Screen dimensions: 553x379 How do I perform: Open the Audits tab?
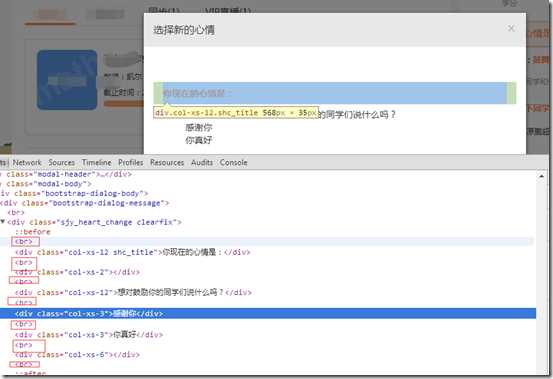(x=202, y=163)
